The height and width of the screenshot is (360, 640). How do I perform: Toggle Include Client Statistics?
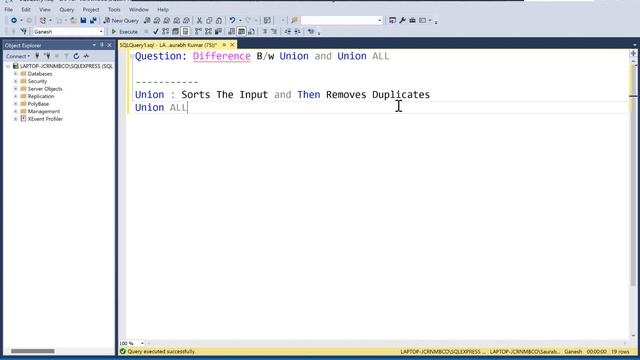tap(218, 31)
